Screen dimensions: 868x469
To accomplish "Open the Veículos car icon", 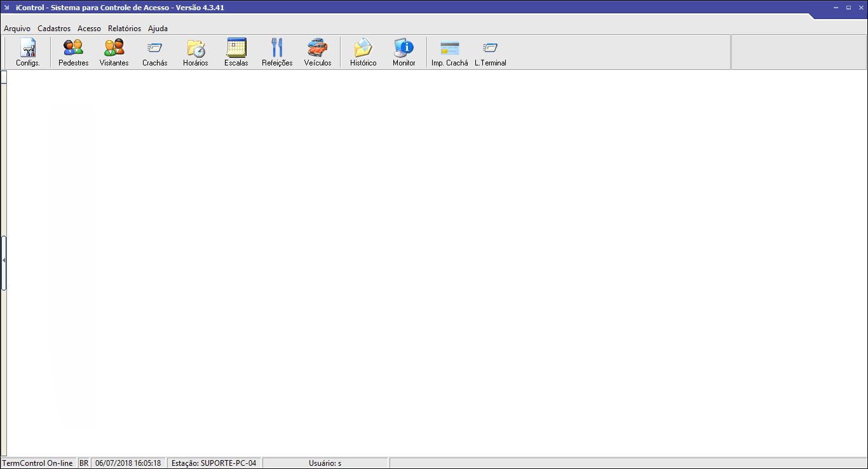I will point(318,52).
